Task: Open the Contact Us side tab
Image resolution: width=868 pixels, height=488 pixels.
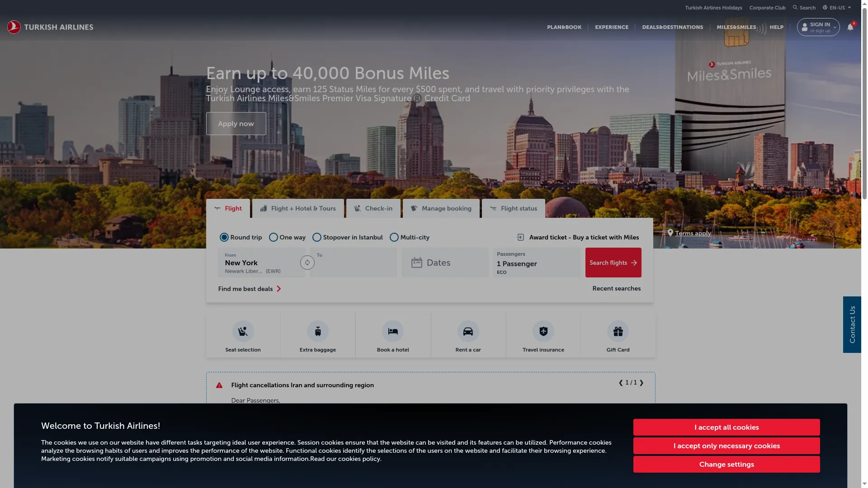Action: [852, 324]
